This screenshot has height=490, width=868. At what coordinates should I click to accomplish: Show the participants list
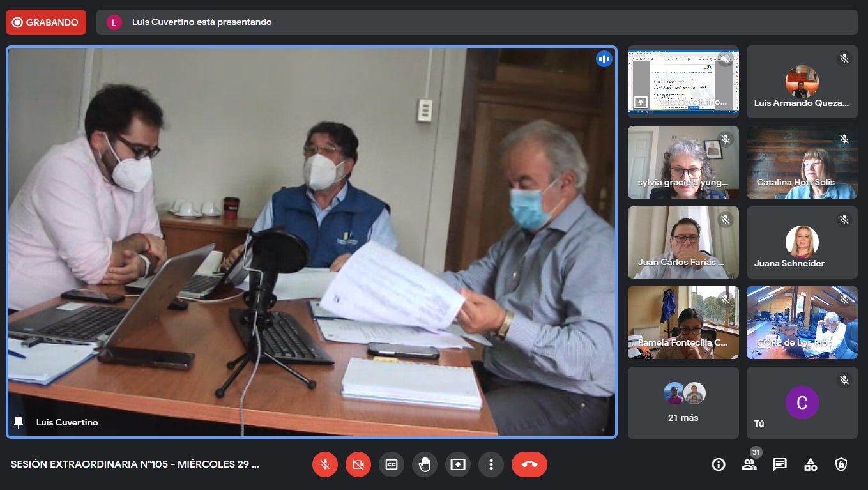pos(749,464)
